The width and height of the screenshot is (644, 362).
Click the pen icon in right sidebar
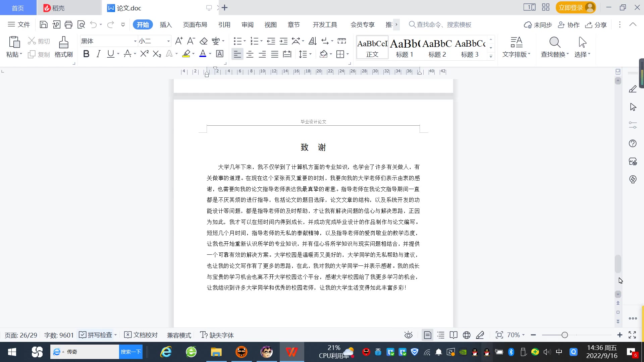(633, 89)
